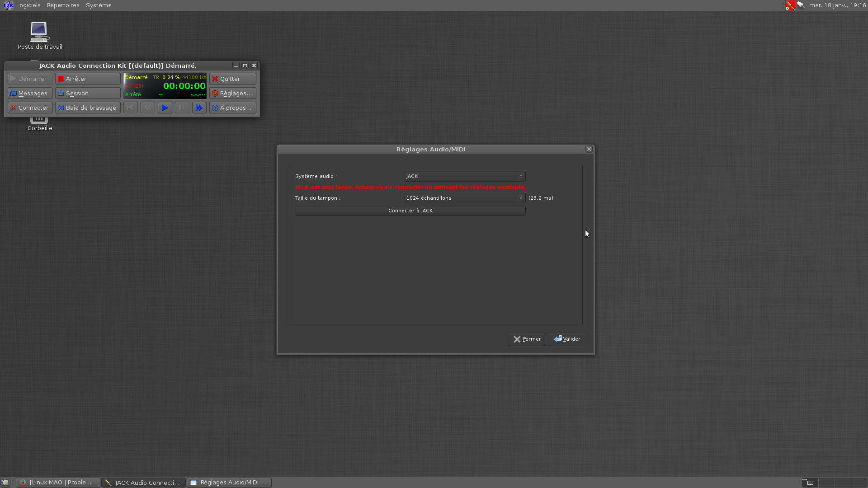Switch to the Linux MAO browser taskbar item
The image size is (868, 488).
58,483
